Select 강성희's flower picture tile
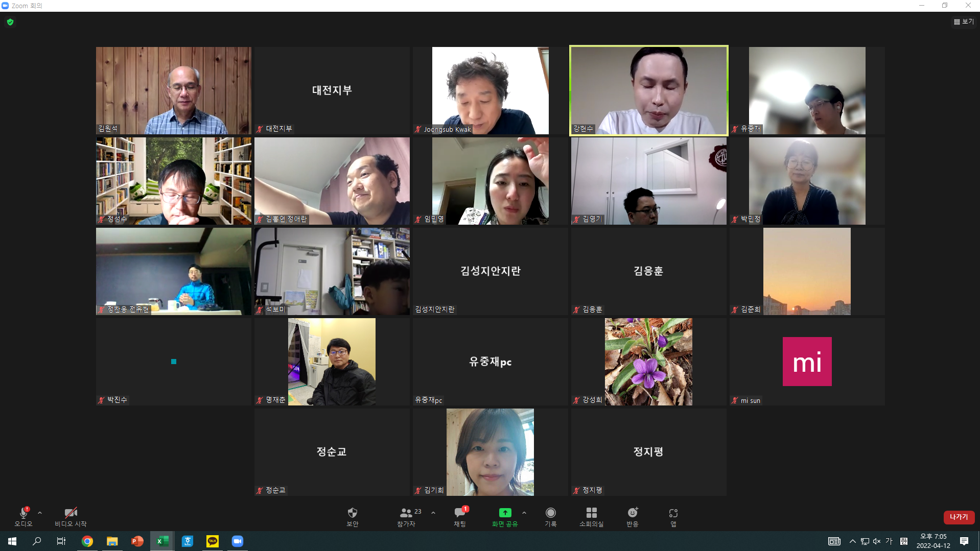This screenshot has width=980, height=551. point(649,362)
